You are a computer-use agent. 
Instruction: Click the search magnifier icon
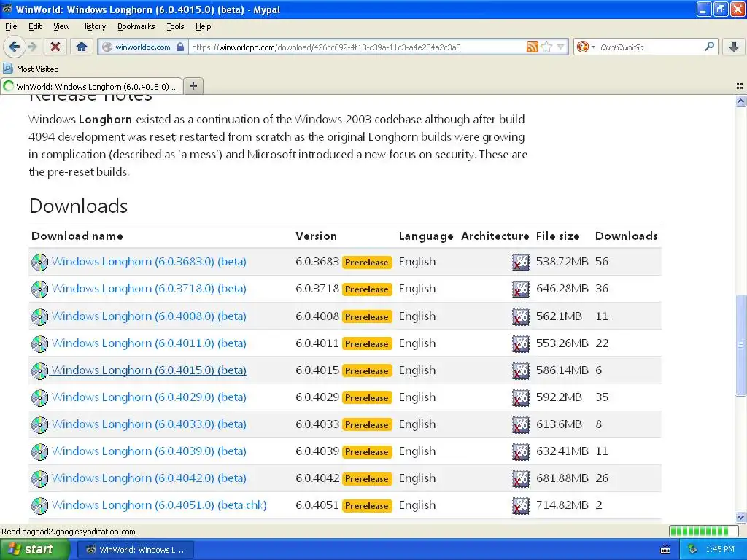(x=709, y=47)
